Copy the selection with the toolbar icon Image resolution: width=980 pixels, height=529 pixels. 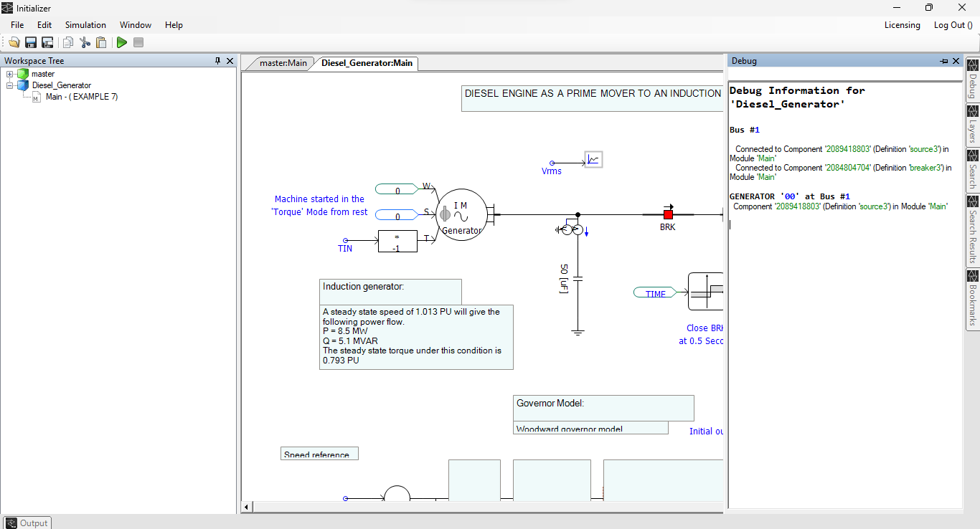click(x=68, y=42)
